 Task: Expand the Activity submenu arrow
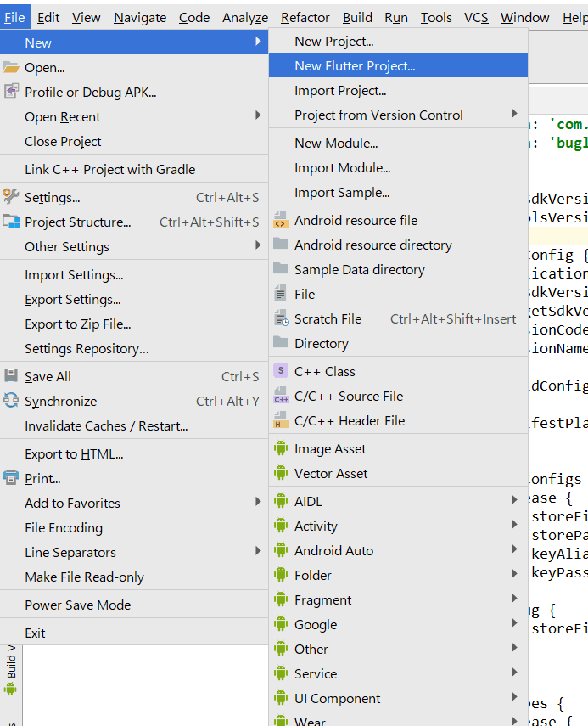[x=514, y=526]
